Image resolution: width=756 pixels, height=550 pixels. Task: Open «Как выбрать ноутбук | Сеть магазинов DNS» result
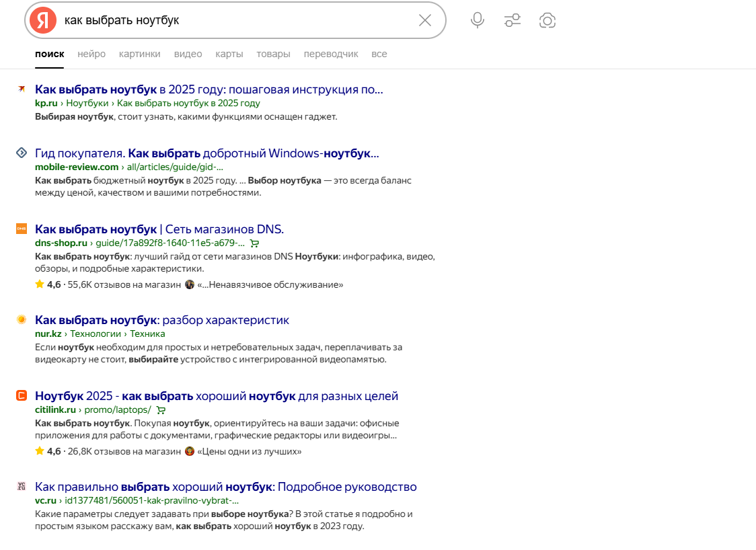(159, 229)
